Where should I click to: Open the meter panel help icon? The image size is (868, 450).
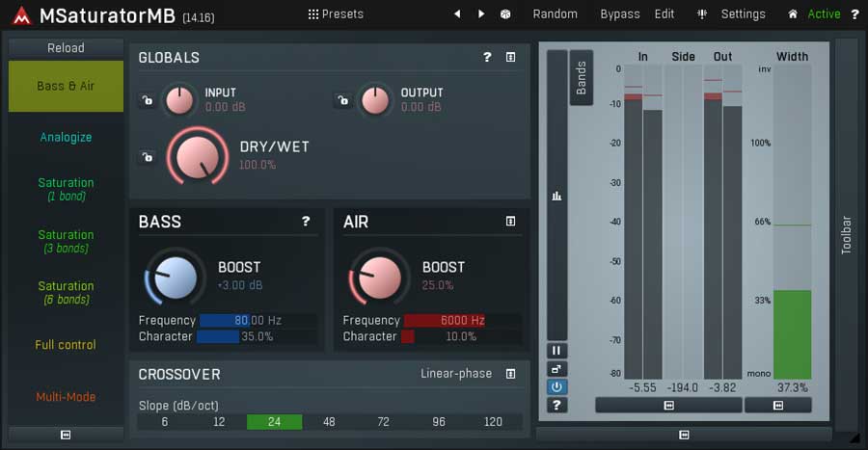point(556,406)
